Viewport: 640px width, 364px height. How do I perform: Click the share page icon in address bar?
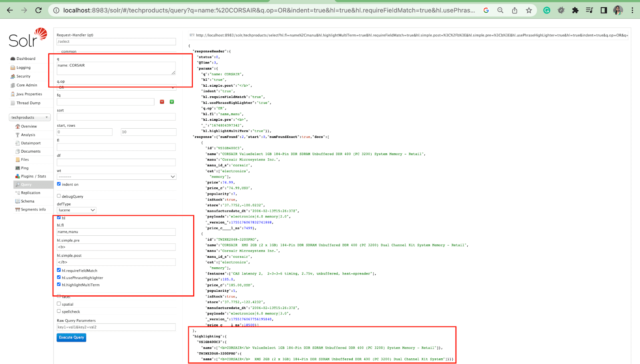click(x=514, y=10)
